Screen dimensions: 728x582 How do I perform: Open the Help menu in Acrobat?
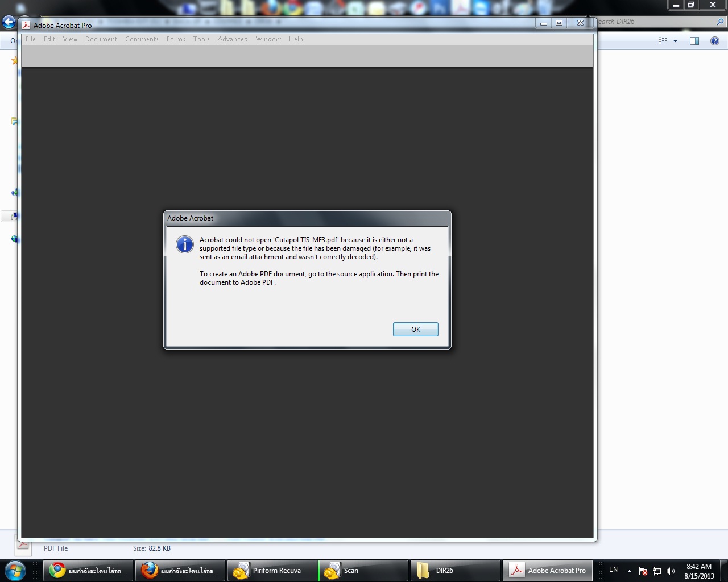click(x=296, y=39)
